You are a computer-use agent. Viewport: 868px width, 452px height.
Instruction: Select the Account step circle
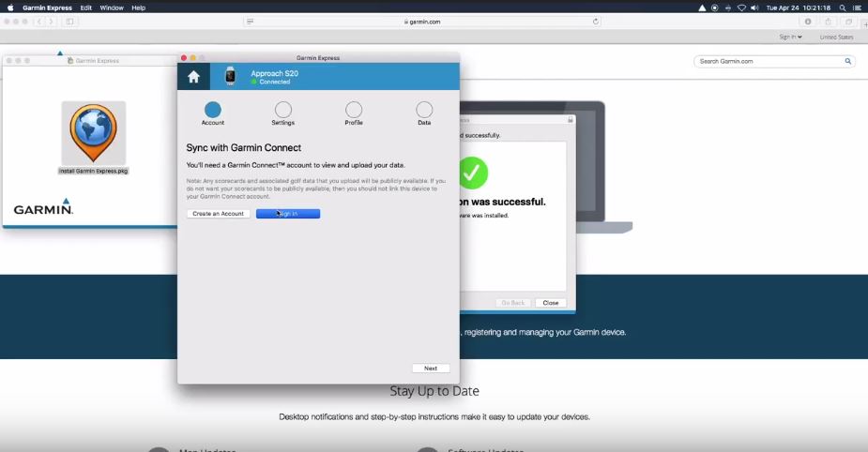(x=213, y=110)
